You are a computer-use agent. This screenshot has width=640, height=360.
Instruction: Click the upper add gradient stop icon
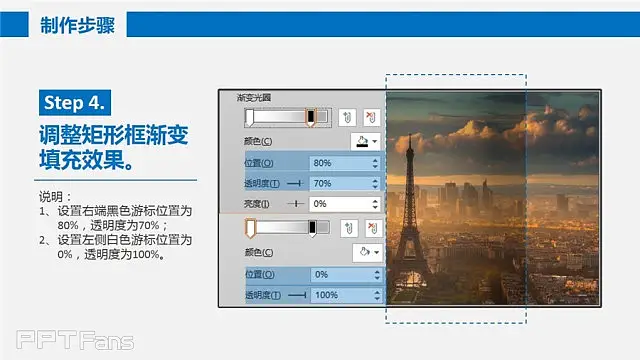(347, 118)
